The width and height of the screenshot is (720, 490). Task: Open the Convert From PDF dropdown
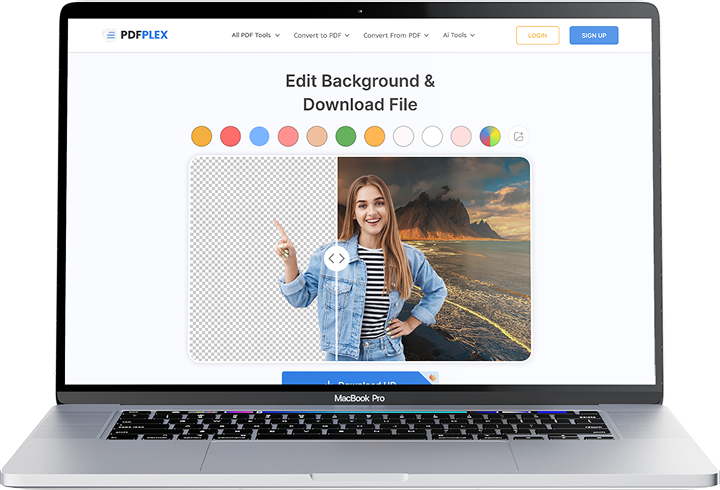(396, 35)
